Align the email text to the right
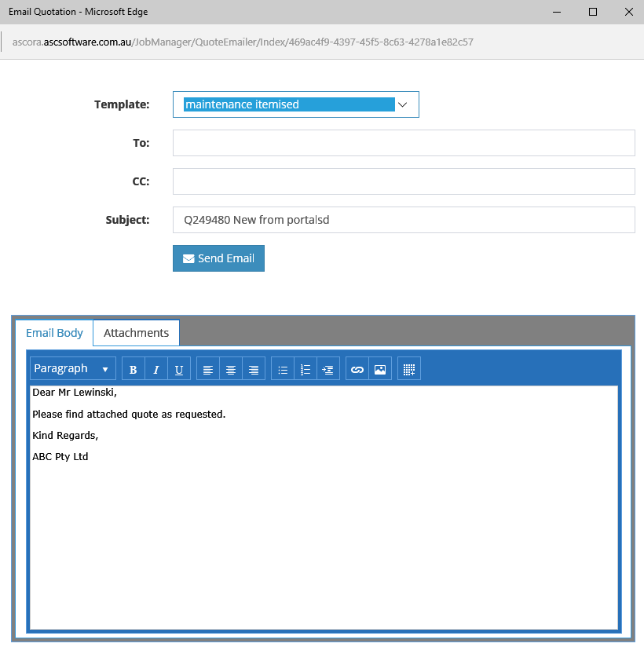Screen dimensions: 644x647 click(254, 369)
